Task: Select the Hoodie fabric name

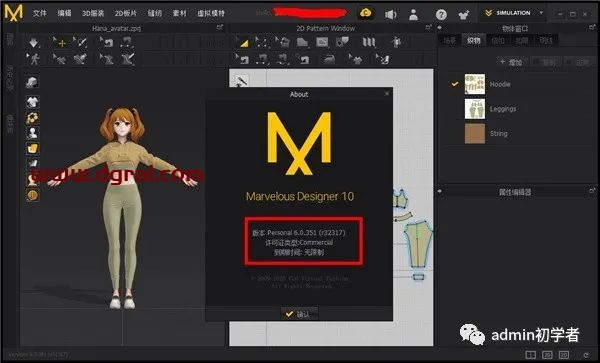Action: click(x=500, y=84)
